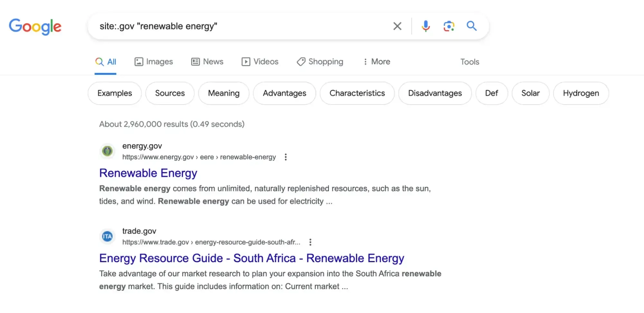Click the trade.gov ITA favicon
The image size is (644, 313).
(107, 237)
